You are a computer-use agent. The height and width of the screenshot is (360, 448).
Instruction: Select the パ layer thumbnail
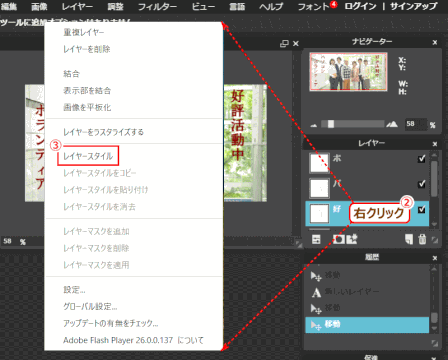pyautogui.click(x=319, y=188)
